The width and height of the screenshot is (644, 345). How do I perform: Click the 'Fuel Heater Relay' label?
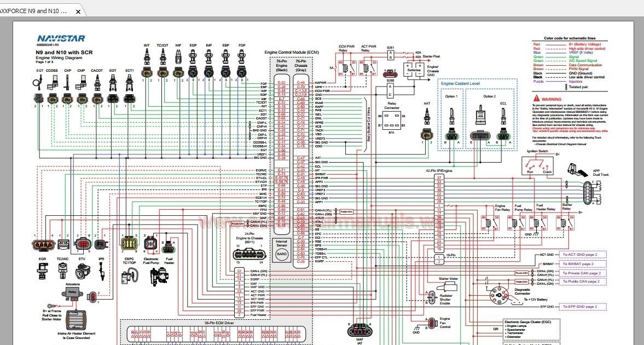point(546,208)
